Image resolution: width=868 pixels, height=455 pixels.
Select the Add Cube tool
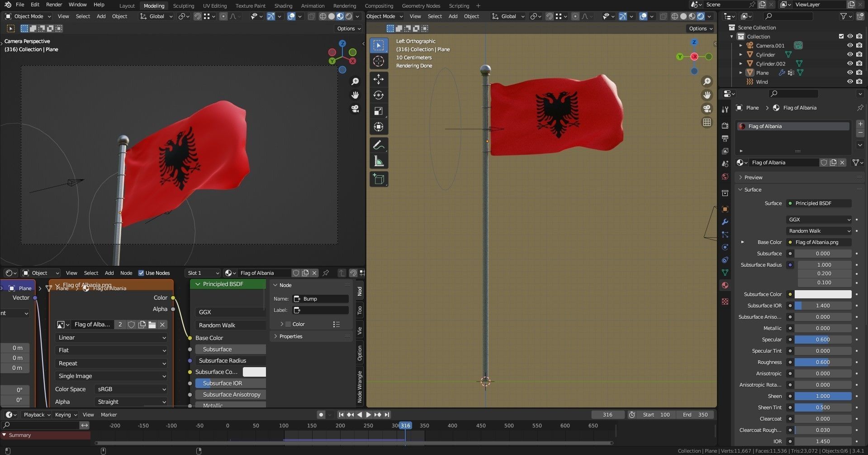click(x=379, y=179)
